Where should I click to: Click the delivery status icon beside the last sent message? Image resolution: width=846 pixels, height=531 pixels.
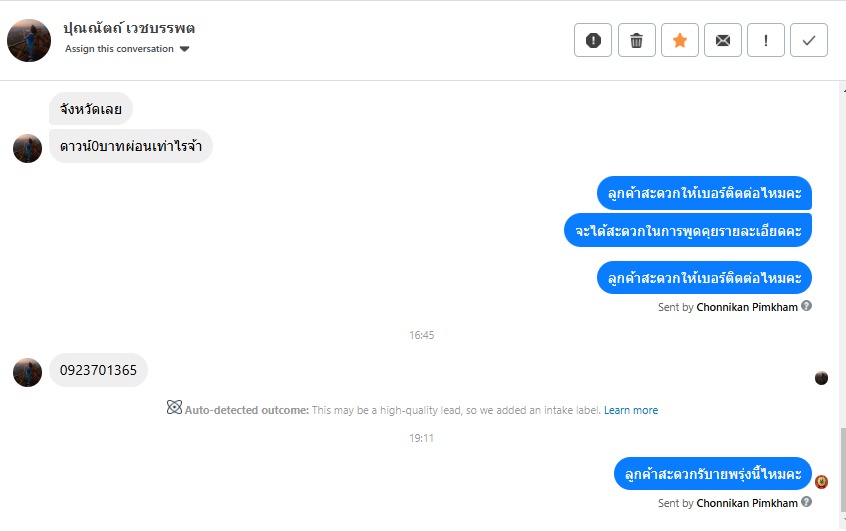(821, 482)
